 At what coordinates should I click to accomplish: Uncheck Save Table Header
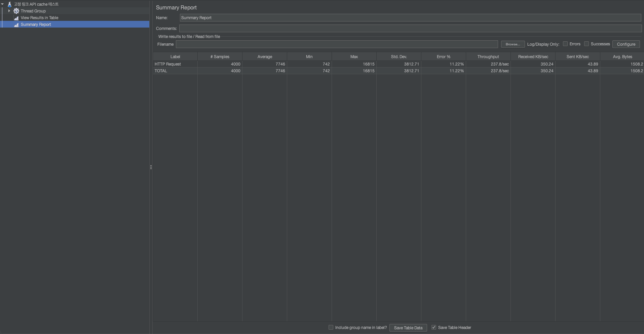point(434,327)
